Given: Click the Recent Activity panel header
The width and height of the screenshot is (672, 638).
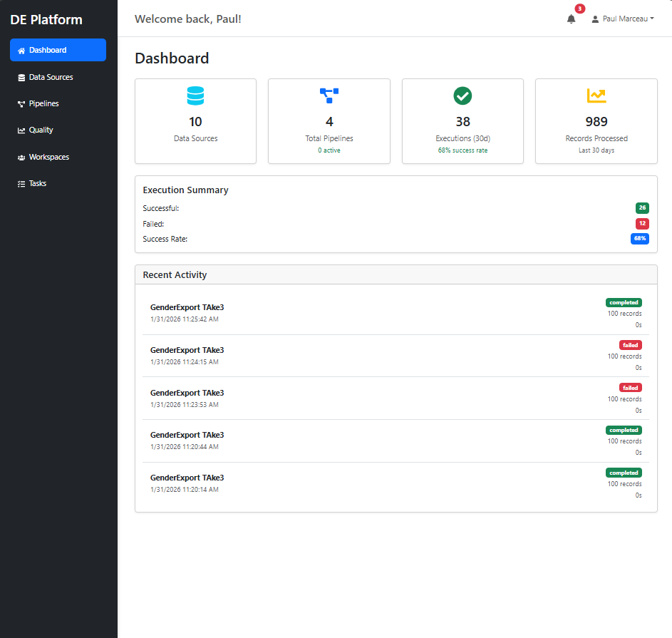Looking at the screenshot, I should pos(175,274).
